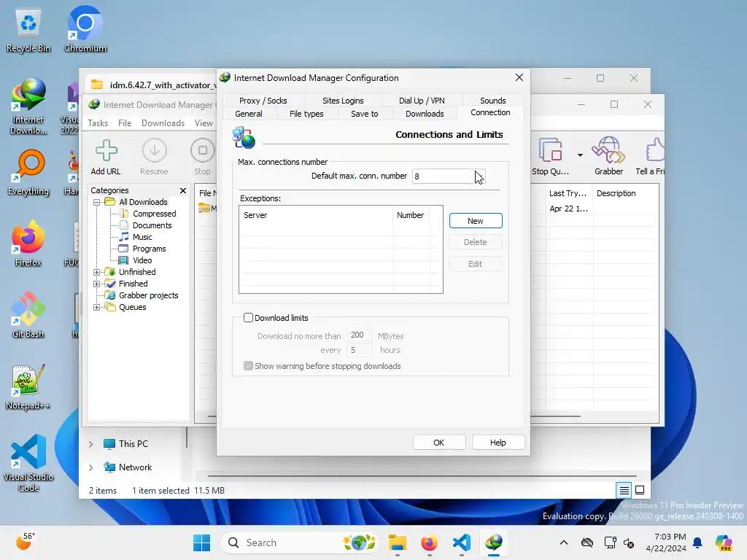Switch to the Sites Logins tab
Screen dimensions: 747x560
[343, 101]
